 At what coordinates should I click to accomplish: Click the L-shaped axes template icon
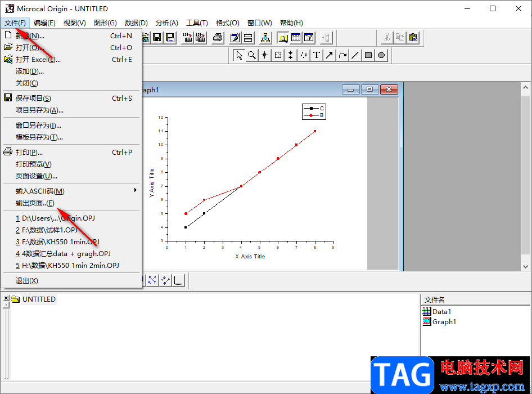tap(178, 280)
